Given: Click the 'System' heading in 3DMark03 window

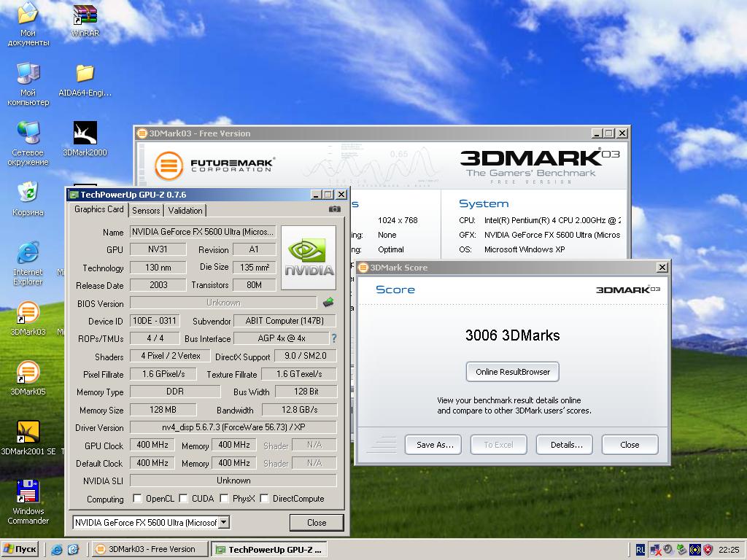Looking at the screenshot, I should pyautogui.click(x=484, y=204).
